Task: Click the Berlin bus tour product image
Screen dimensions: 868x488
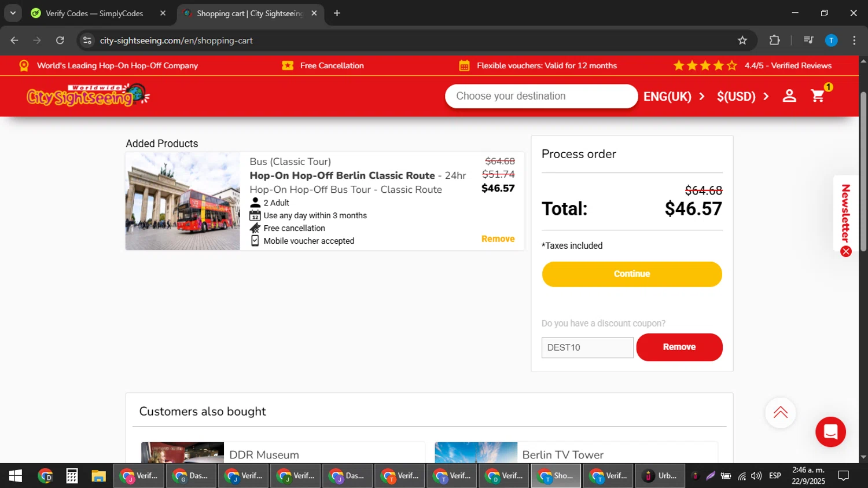Action: (x=183, y=201)
